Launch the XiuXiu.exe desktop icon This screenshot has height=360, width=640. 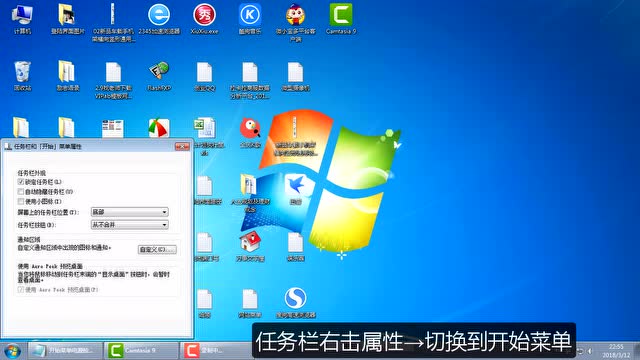pos(204,20)
